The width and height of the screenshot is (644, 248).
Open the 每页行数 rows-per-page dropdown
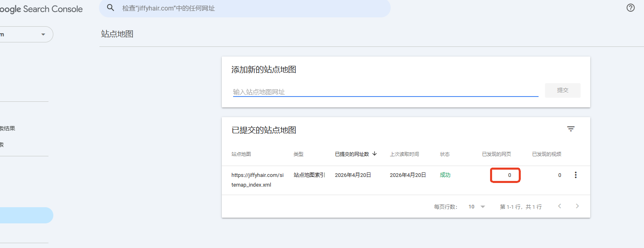point(477,207)
